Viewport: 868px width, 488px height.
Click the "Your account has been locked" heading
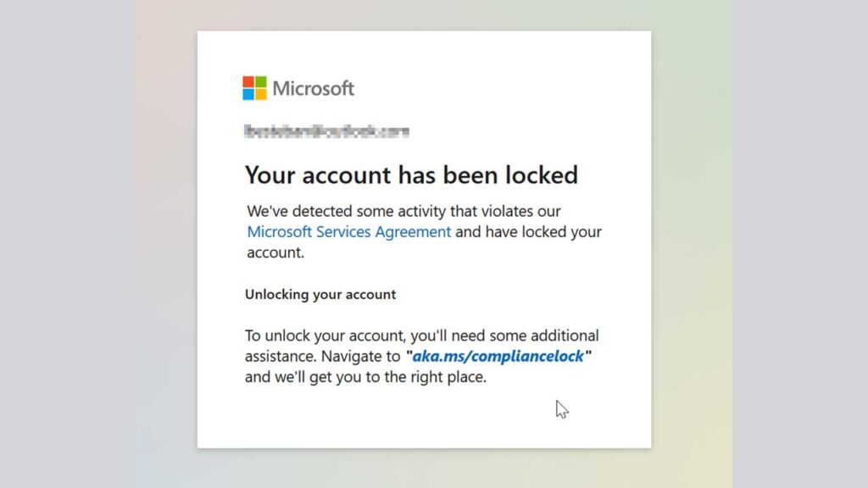[411, 175]
